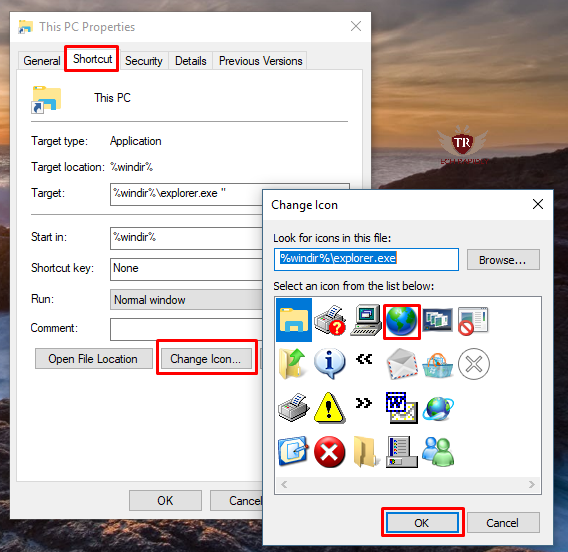The width and height of the screenshot is (568, 552).
Task: Click icon list scroll right arrow
Action: [x=531, y=484]
